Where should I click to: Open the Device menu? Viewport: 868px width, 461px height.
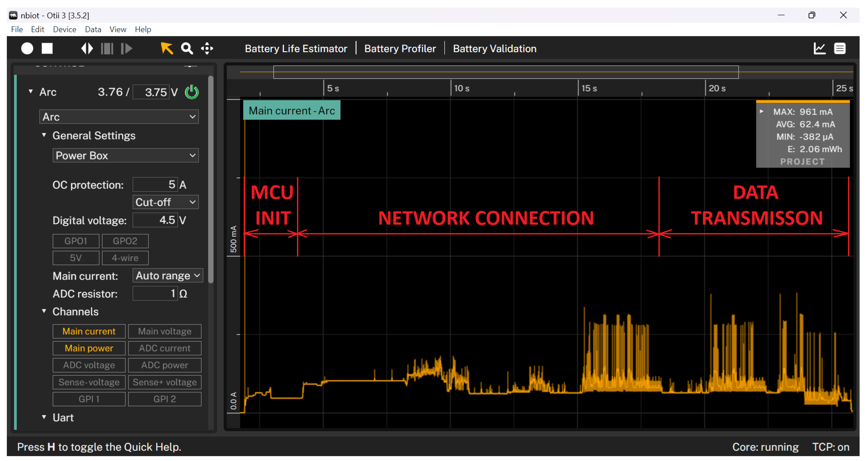point(64,29)
